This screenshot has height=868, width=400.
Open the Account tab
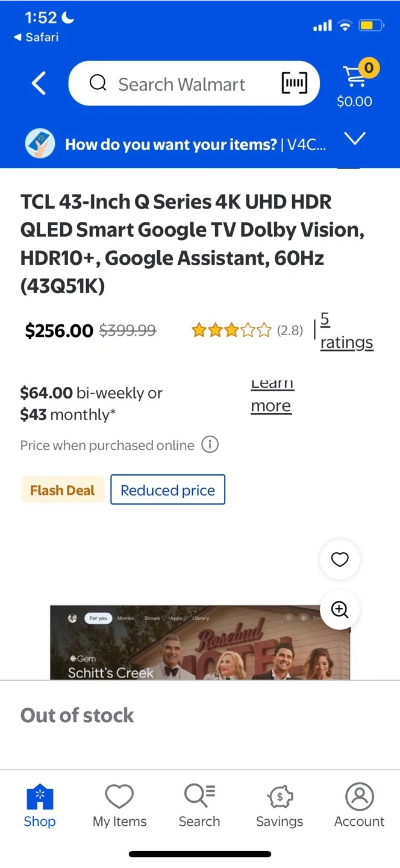[360, 805]
